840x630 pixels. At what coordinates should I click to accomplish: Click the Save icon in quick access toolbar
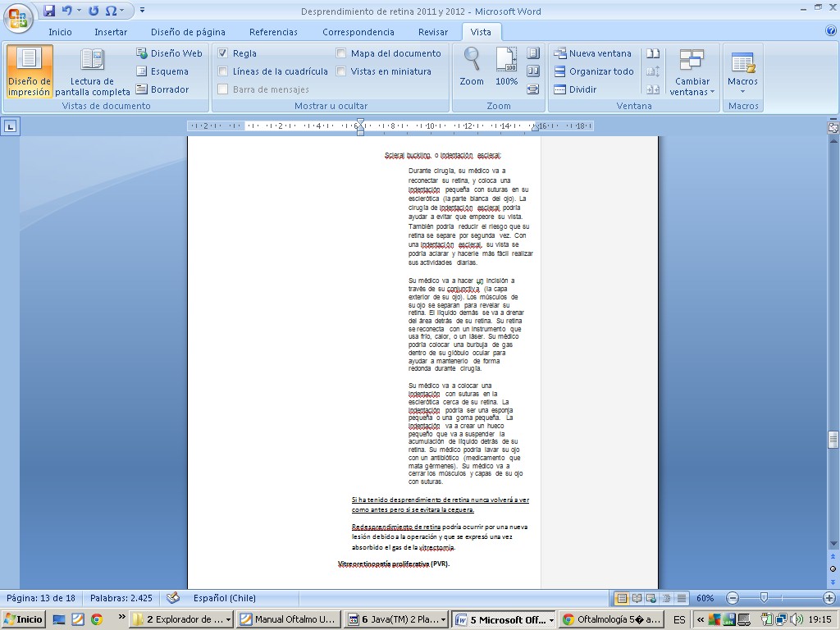coord(49,11)
